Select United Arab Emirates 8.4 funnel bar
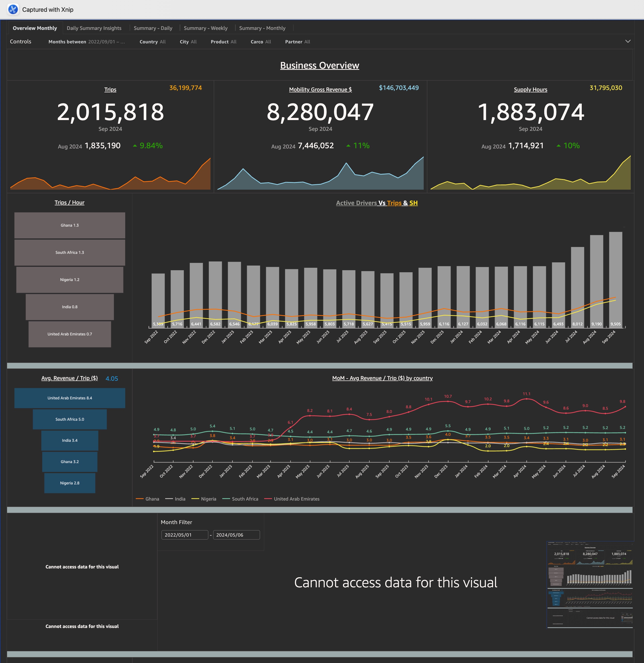 [70, 398]
